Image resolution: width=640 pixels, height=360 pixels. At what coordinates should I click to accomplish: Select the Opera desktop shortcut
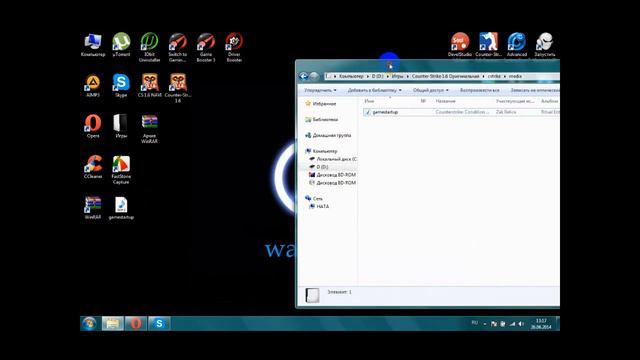93,127
